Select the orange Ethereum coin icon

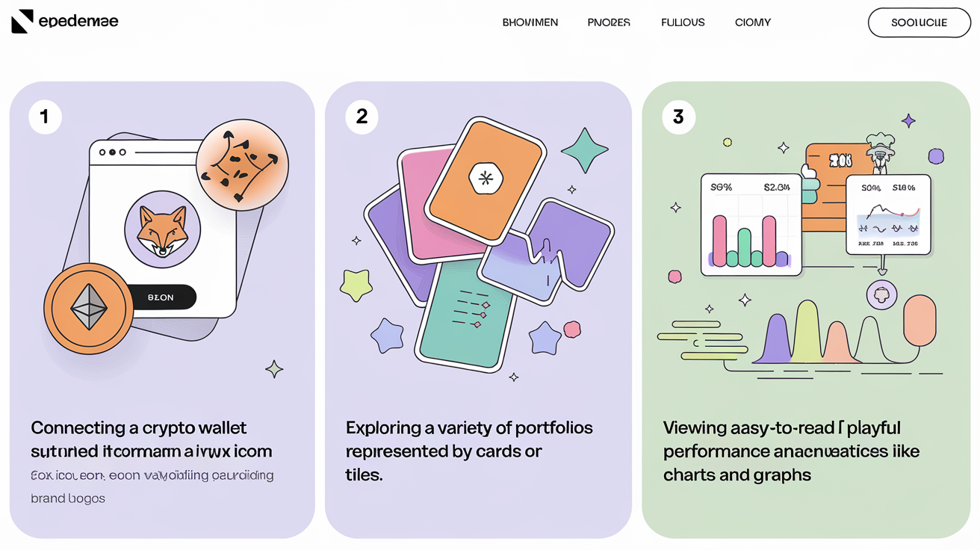[88, 308]
